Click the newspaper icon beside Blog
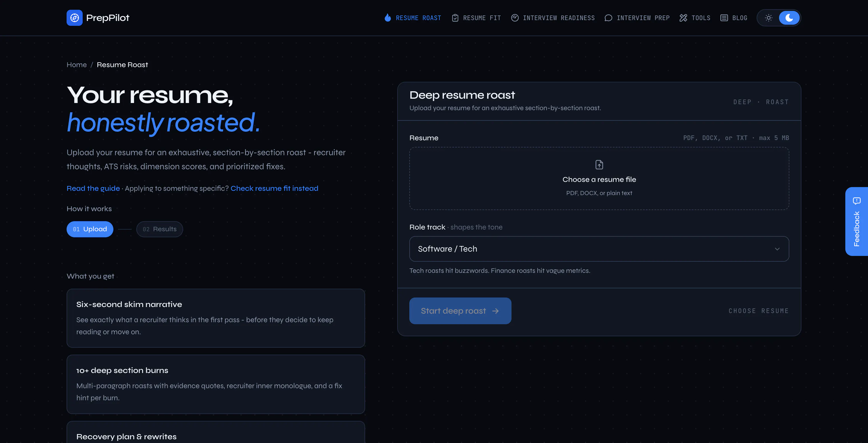This screenshot has width=868, height=443. pyautogui.click(x=724, y=18)
